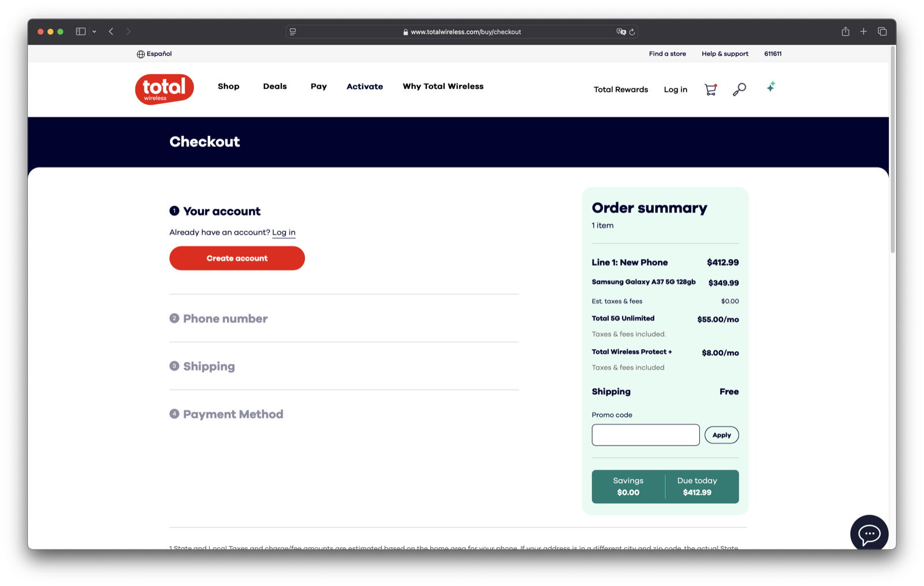
Task: Click the Create account button
Action: [237, 258]
